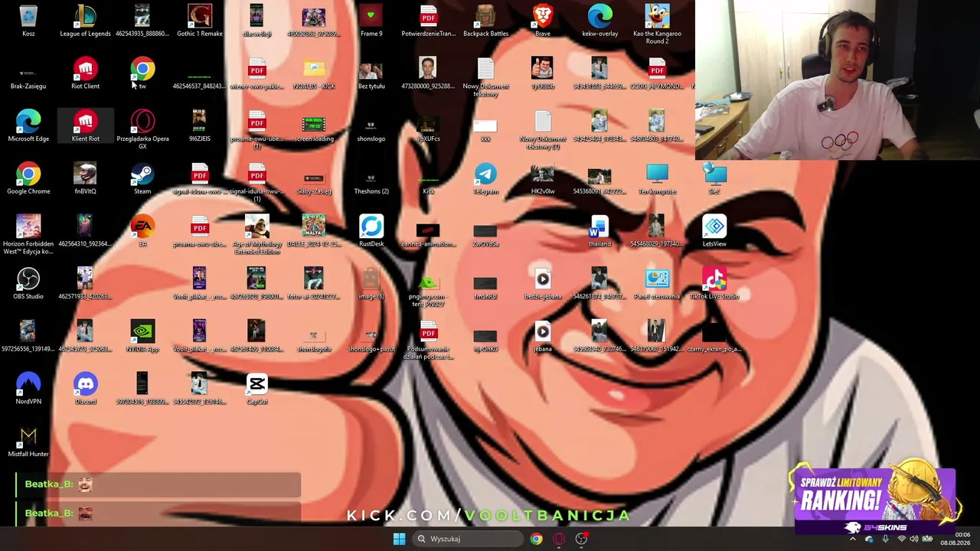This screenshot has width=980, height=551.
Task: Select the Microsoft Edge desktop shortcut
Action: click(28, 126)
